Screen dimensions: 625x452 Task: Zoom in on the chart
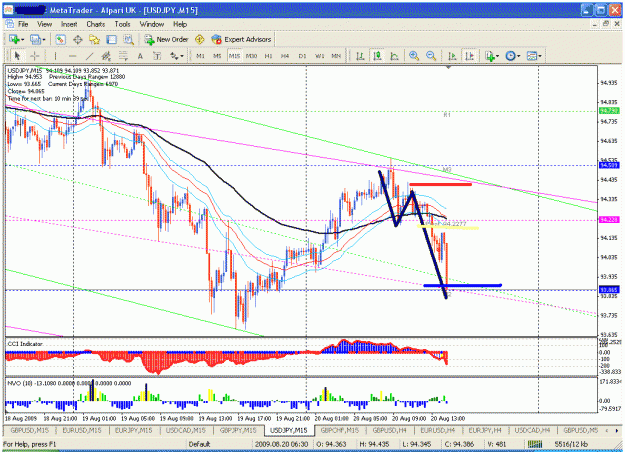pyautogui.click(x=414, y=56)
